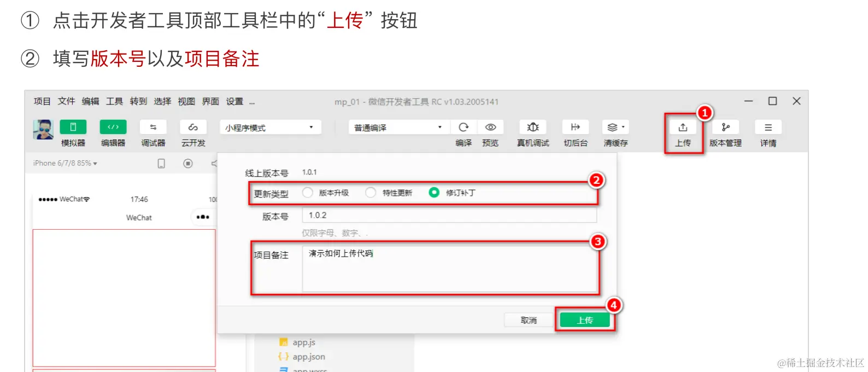This screenshot has width=868, height=372.
Task: Select the Feature update (特性更新) radio
Action: click(x=371, y=193)
